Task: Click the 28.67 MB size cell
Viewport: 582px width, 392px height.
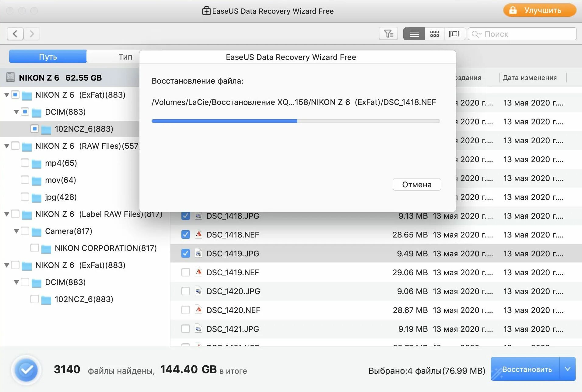Action: [x=410, y=310]
